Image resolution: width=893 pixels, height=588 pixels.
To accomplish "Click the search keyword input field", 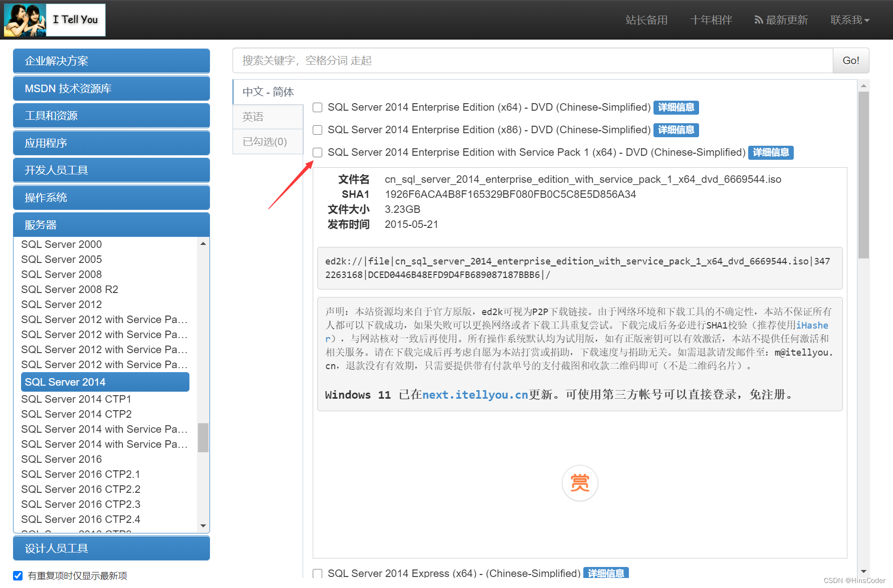I will pyautogui.click(x=533, y=61).
